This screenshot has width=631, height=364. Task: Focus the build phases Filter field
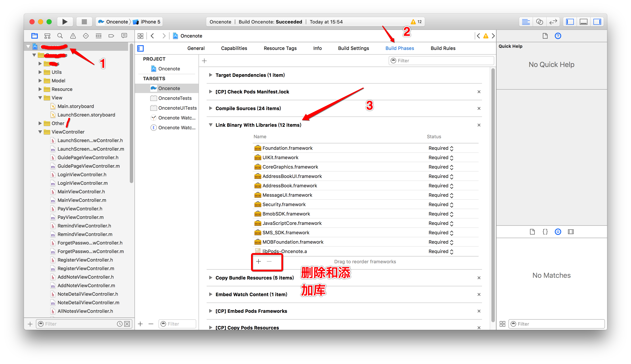[x=441, y=61]
